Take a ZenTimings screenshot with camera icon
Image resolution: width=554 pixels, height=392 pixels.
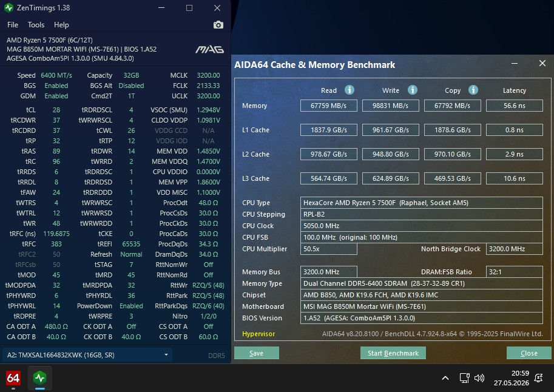218,25
